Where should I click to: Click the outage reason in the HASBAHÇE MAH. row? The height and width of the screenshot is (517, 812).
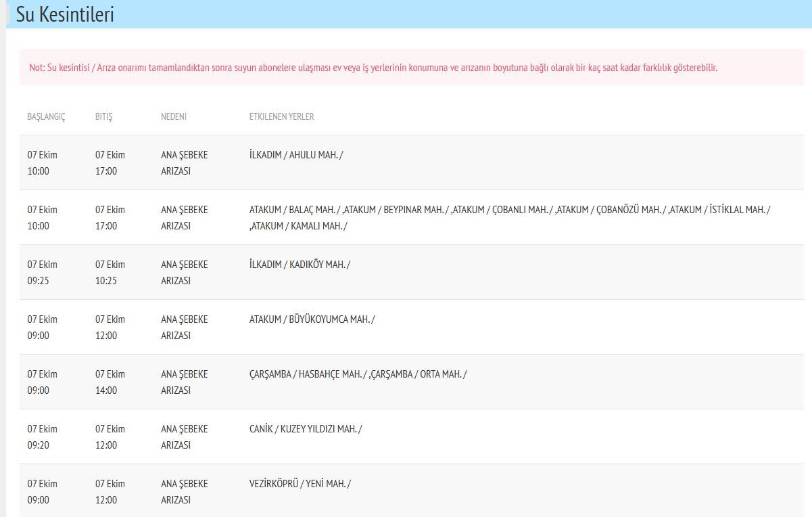[x=185, y=382]
